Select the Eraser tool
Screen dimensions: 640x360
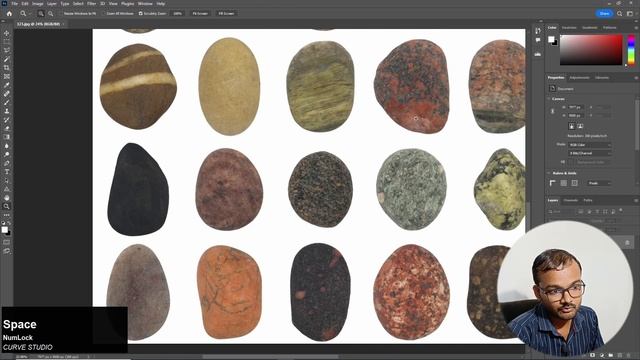click(x=7, y=129)
